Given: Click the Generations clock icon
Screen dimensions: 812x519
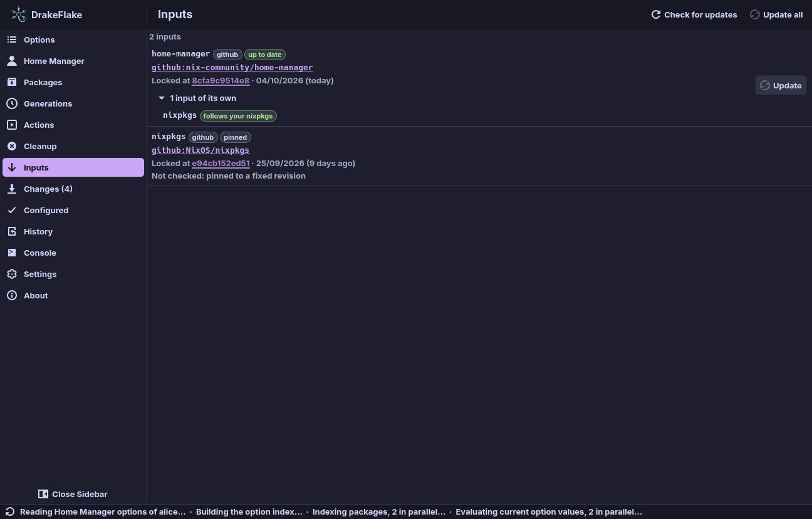Looking at the screenshot, I should (12, 103).
